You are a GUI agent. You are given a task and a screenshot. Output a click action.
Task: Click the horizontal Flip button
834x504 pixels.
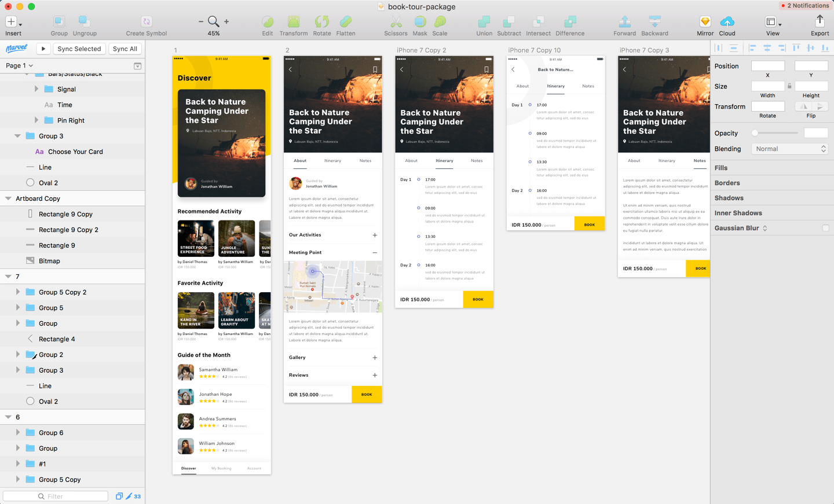pyautogui.click(x=803, y=106)
